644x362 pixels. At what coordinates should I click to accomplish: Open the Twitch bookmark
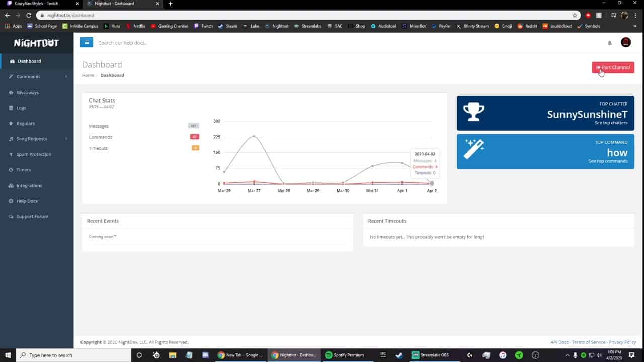tap(203, 26)
